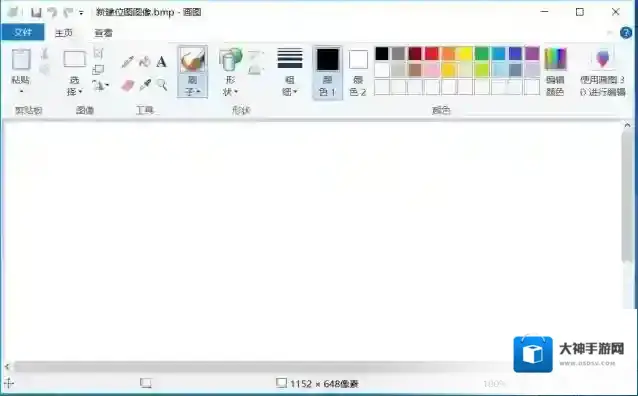Select the pink Eraser tool

click(x=127, y=85)
